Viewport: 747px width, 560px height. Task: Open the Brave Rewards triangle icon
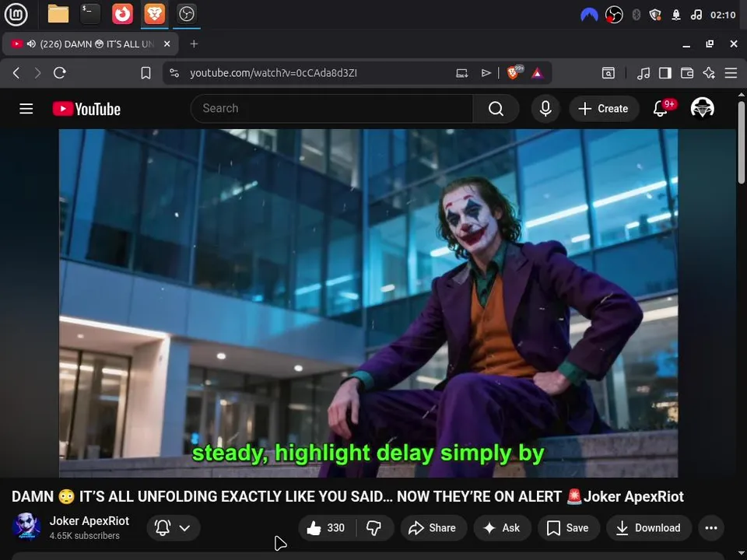538,73
